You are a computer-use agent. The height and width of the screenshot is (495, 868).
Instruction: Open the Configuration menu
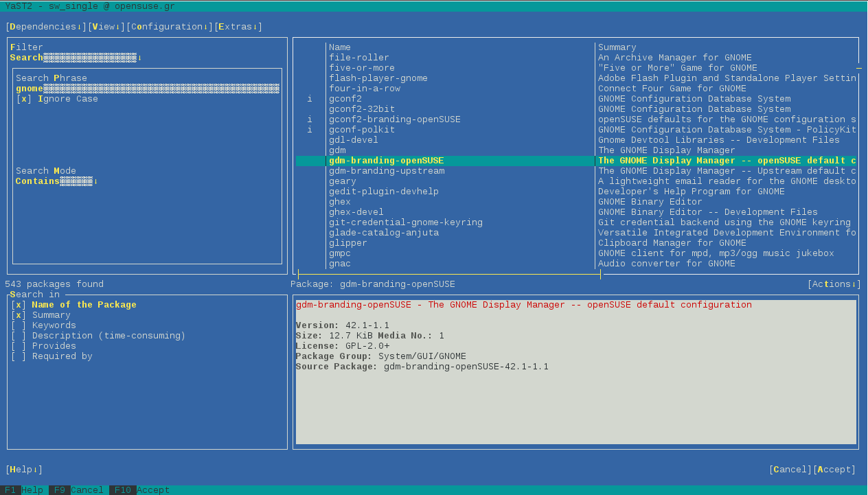click(x=169, y=27)
